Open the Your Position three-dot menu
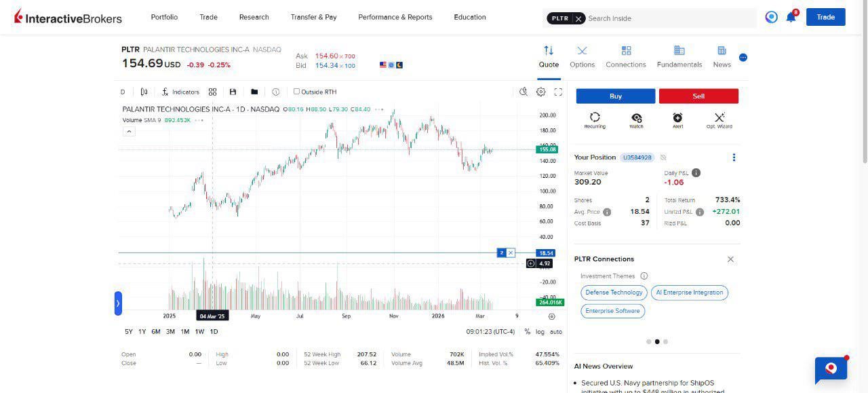 [x=734, y=157]
